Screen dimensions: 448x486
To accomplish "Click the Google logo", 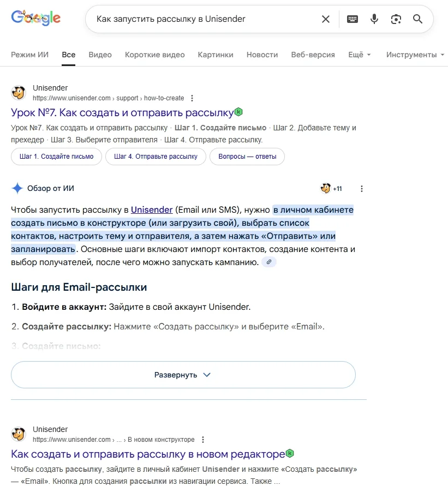I will pyautogui.click(x=36, y=19).
